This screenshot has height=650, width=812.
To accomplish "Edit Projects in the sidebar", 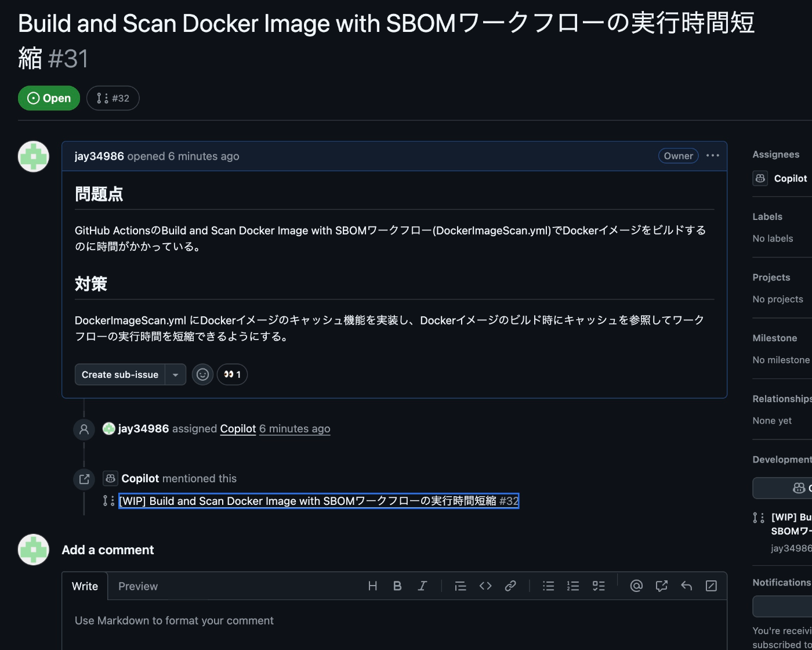I will (x=771, y=277).
